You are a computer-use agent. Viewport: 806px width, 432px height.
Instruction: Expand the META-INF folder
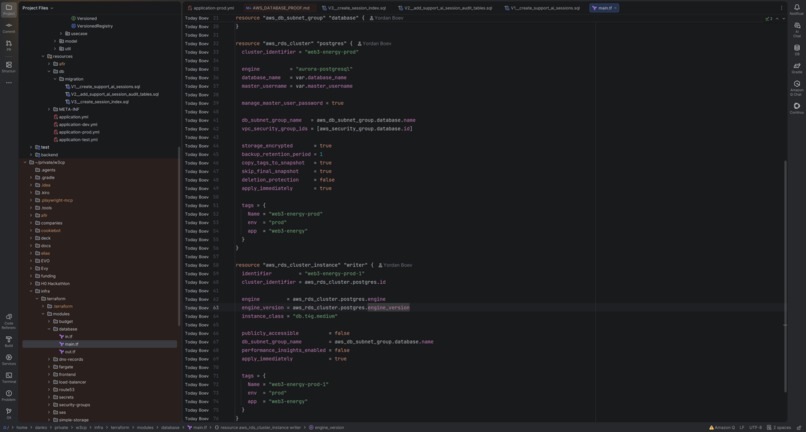[49, 110]
